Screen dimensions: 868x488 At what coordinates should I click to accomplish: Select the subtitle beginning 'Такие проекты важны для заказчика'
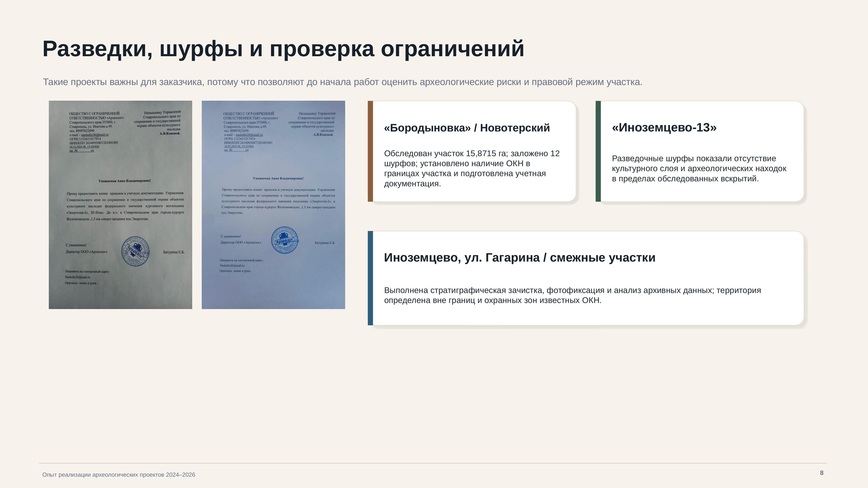click(x=342, y=82)
